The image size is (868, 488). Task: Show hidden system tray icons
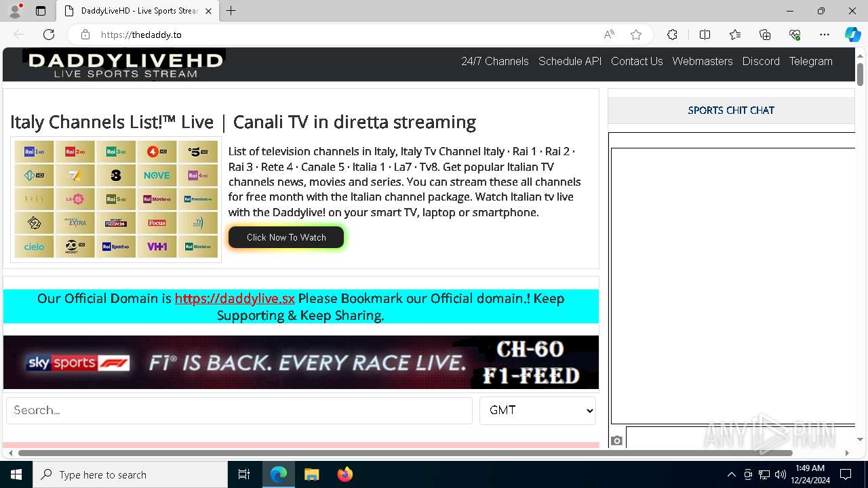[x=731, y=474]
